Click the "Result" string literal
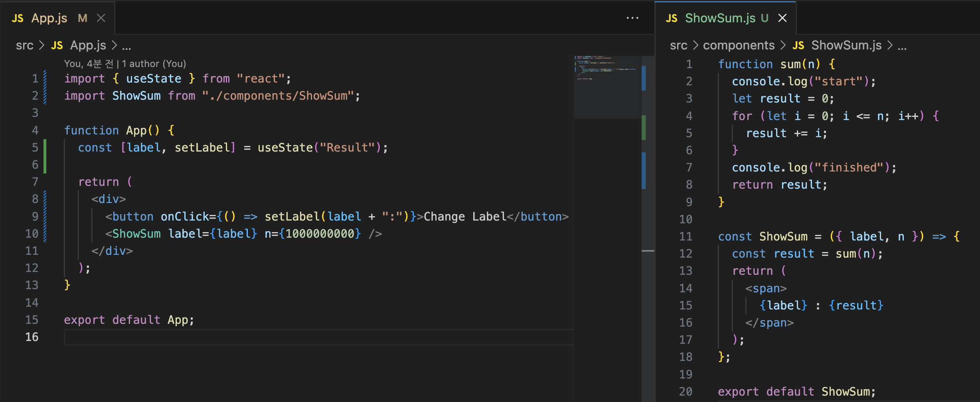Screen dimensions: 980x402 click(x=348, y=148)
